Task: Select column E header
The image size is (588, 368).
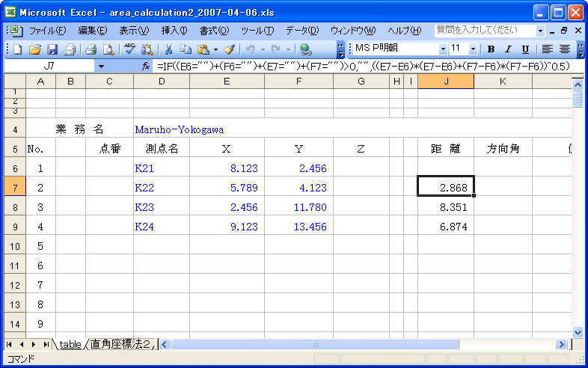Action: click(x=227, y=81)
